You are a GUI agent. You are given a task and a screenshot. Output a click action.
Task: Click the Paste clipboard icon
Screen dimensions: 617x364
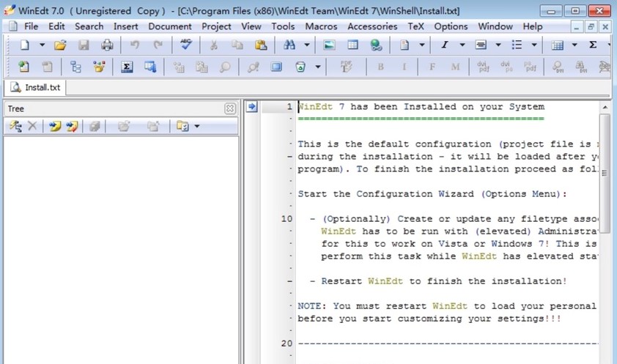[260, 45]
